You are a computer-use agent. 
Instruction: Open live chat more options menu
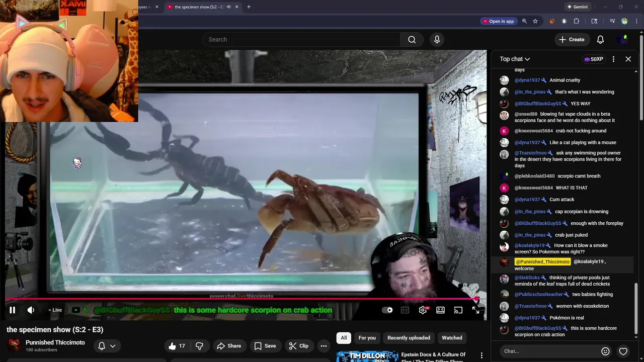coord(613,59)
